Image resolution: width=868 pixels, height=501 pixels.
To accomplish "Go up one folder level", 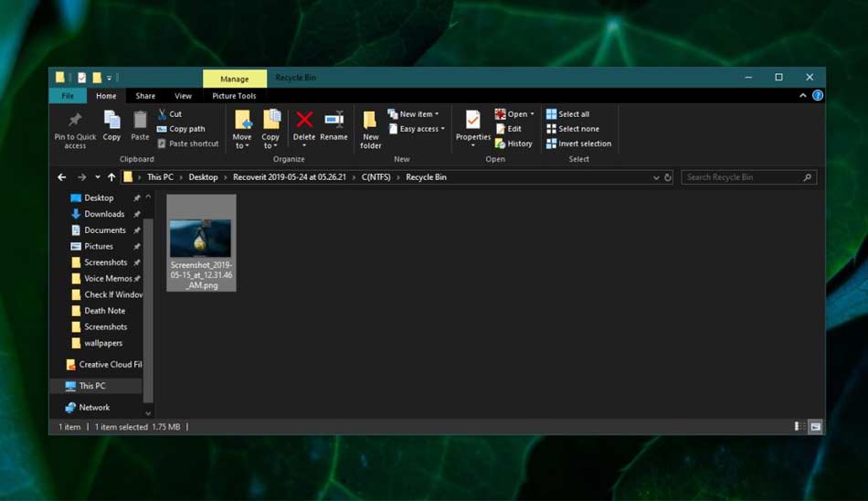I will pyautogui.click(x=111, y=177).
